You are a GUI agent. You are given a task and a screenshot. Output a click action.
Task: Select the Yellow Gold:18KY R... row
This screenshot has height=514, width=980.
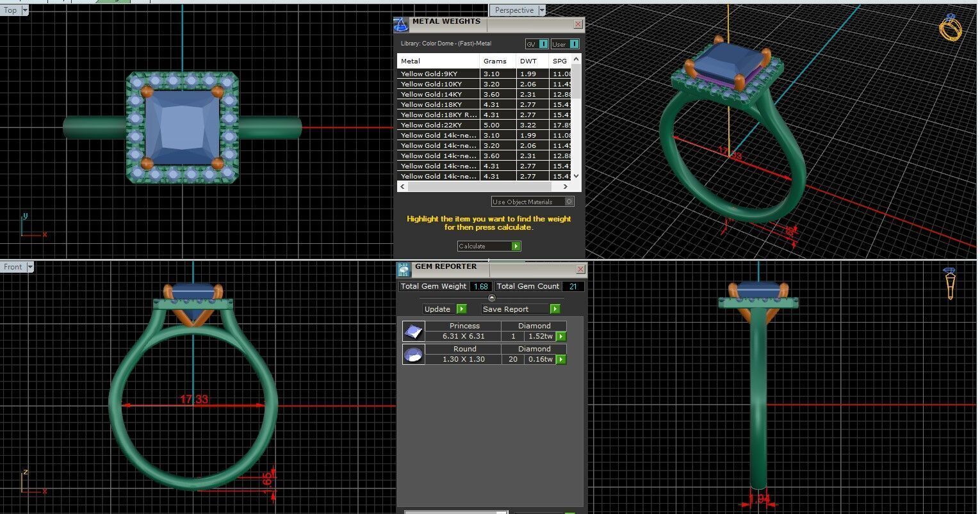(x=485, y=115)
